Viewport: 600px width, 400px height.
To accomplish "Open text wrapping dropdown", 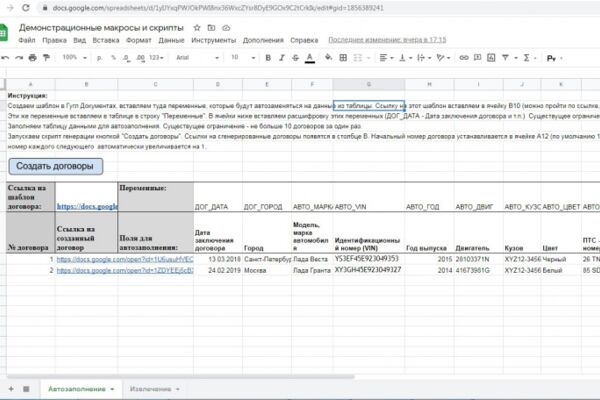I will click(x=424, y=58).
